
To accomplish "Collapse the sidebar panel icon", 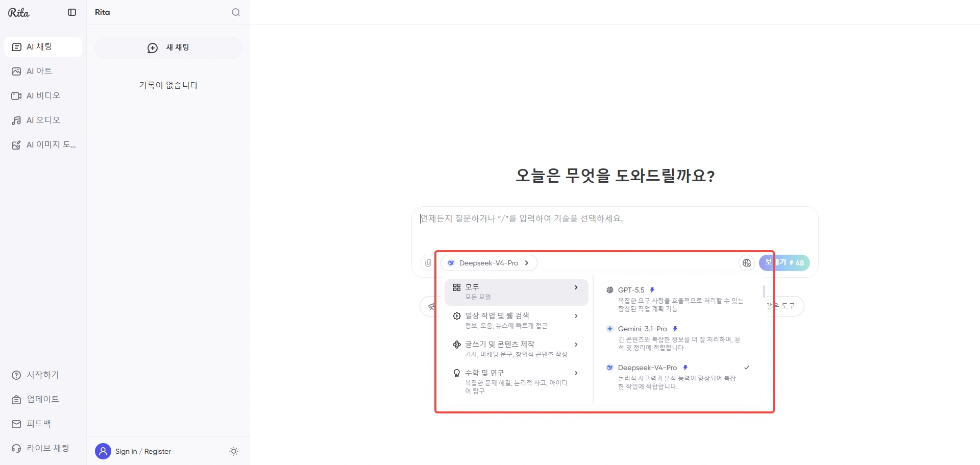I will (x=72, y=12).
